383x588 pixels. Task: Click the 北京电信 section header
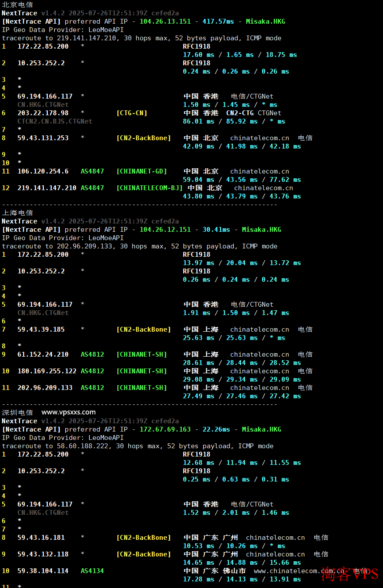point(17,5)
